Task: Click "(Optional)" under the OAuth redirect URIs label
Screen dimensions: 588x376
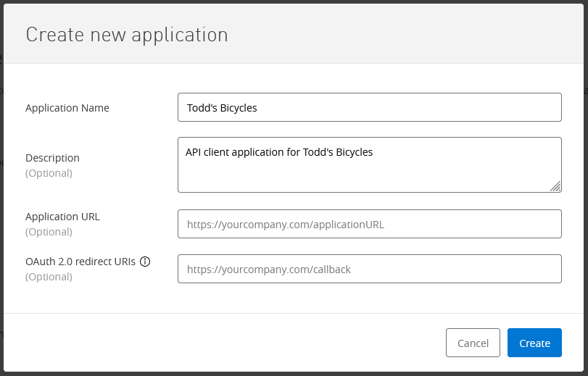Action: (x=49, y=277)
